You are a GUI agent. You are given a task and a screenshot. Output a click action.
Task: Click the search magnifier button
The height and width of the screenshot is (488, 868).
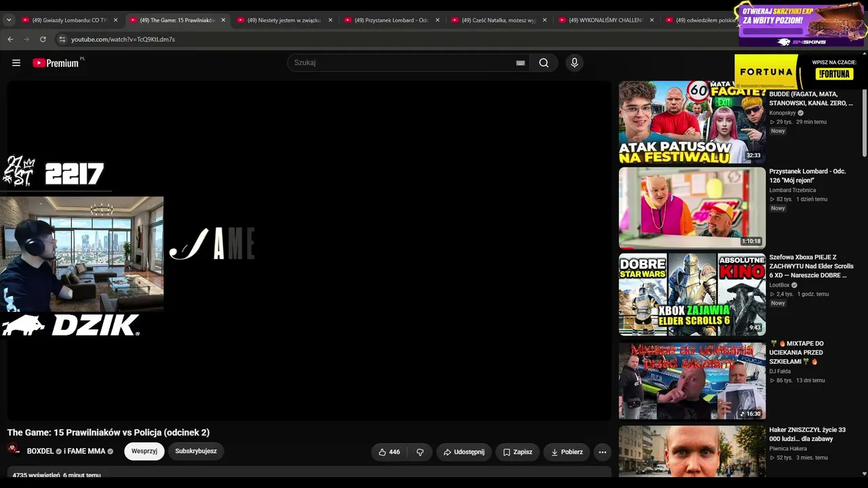point(544,63)
